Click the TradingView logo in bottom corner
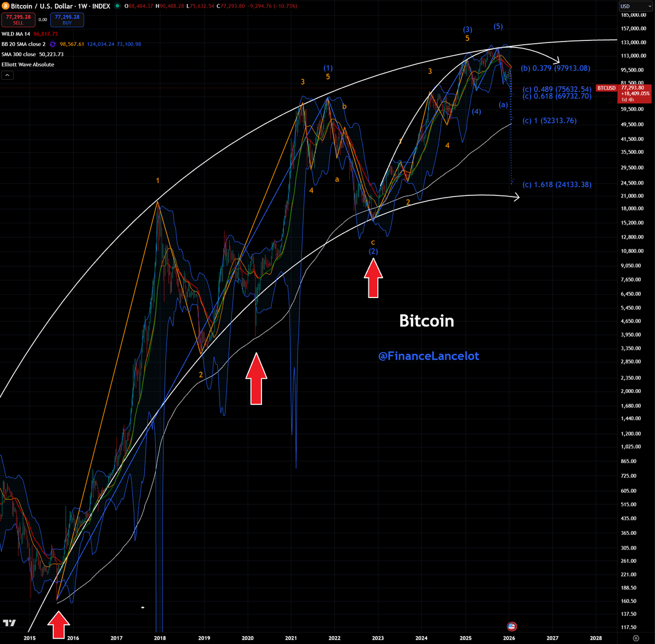655x644 pixels. (9, 623)
